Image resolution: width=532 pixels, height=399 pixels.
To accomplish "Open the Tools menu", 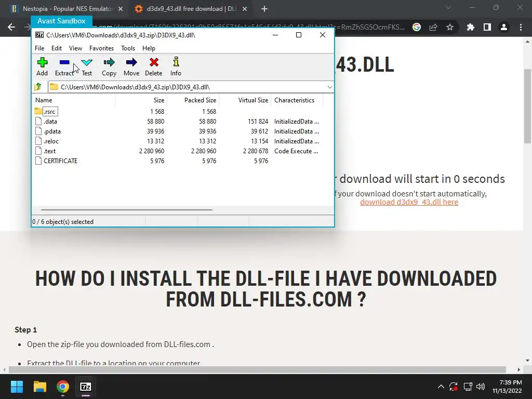I will (128, 48).
